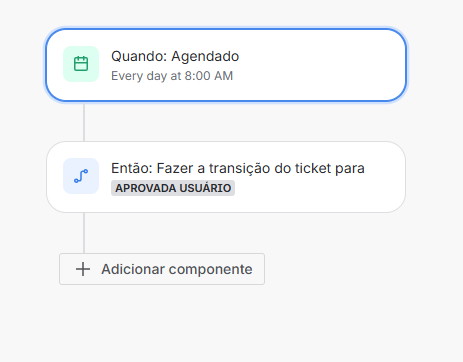Click the Adicionar componente button
This screenshot has height=362, width=463.
pyautogui.click(x=162, y=269)
